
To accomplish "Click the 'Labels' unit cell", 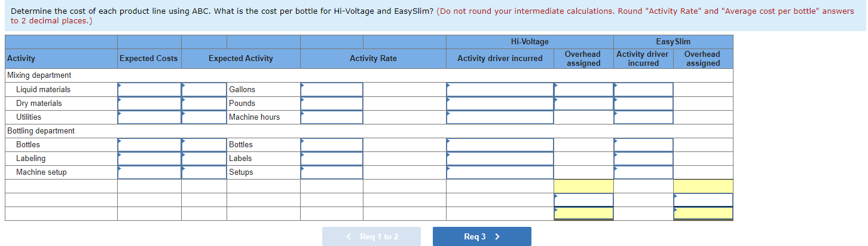I will 264,158.
